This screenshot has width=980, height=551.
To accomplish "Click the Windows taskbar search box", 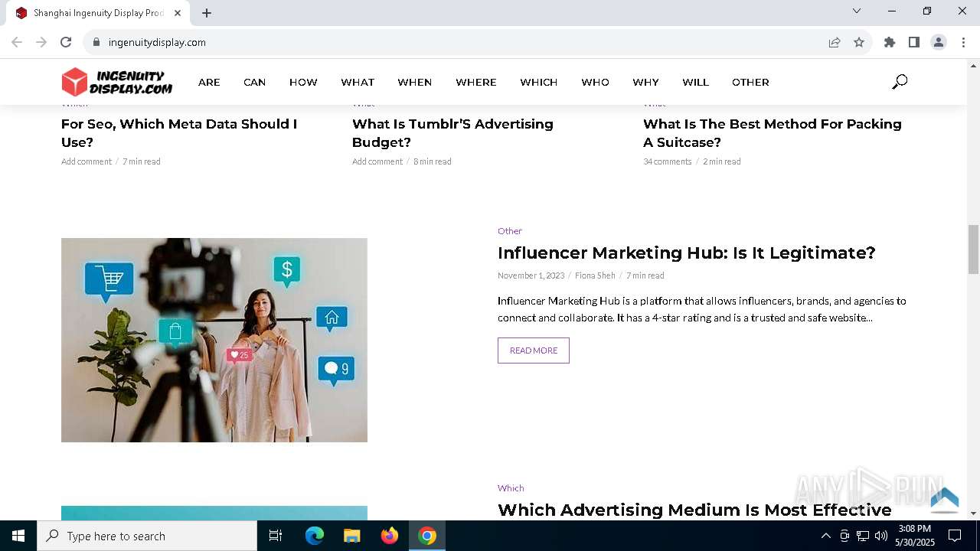I will coord(147,536).
